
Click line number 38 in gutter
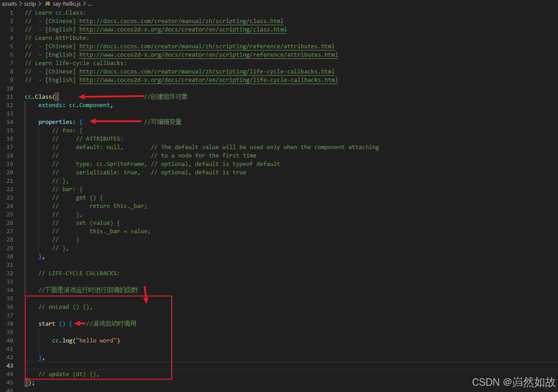point(10,323)
